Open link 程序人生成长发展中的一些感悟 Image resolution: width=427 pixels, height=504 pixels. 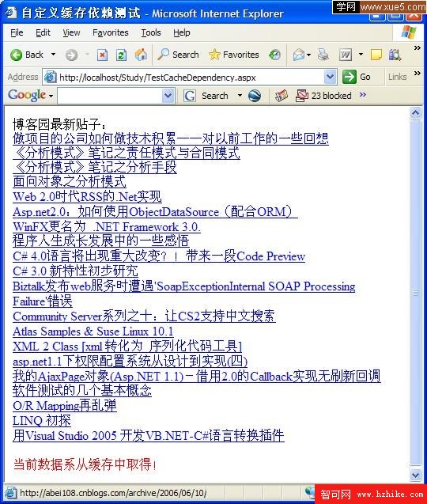click(x=101, y=241)
